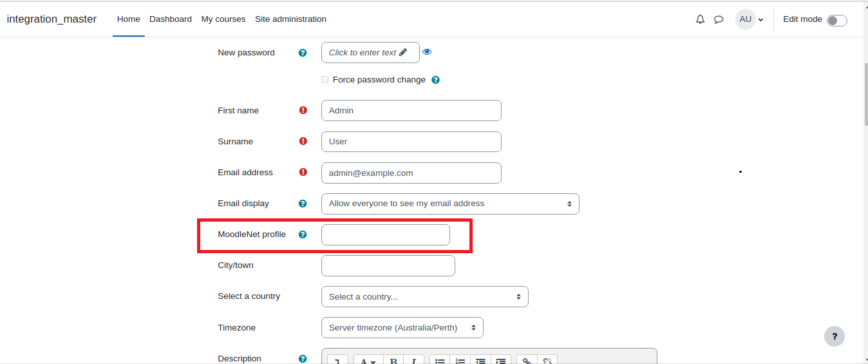The image size is (868, 364).
Task: Click the MoodleNet profile text field
Action: click(x=386, y=235)
